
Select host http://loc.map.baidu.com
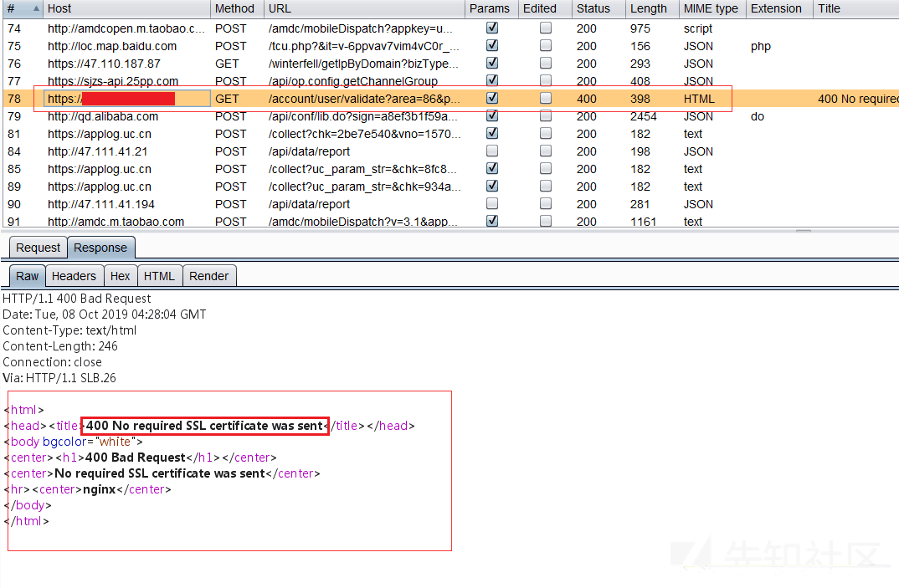pyautogui.click(x=112, y=46)
